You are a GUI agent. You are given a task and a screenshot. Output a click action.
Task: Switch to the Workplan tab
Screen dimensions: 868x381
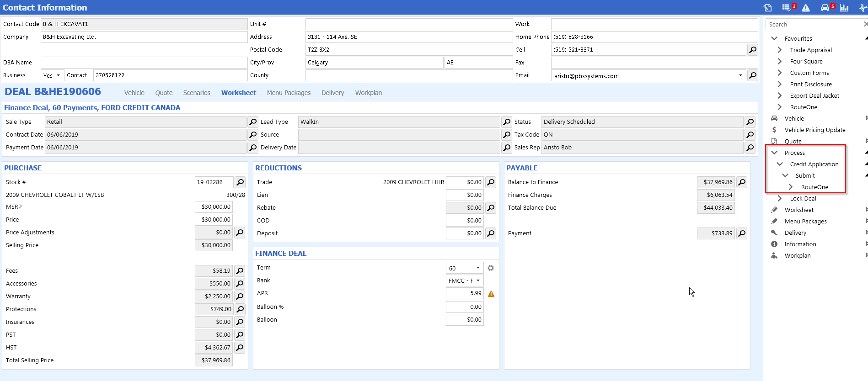pos(369,93)
